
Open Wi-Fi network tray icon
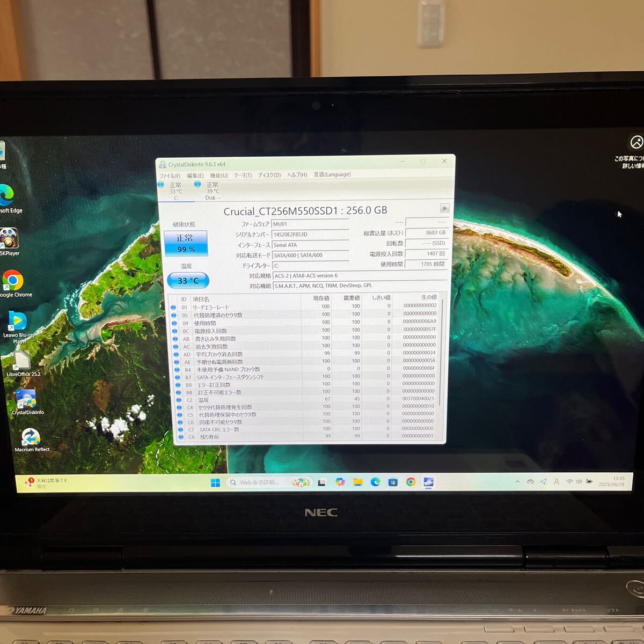569,481
